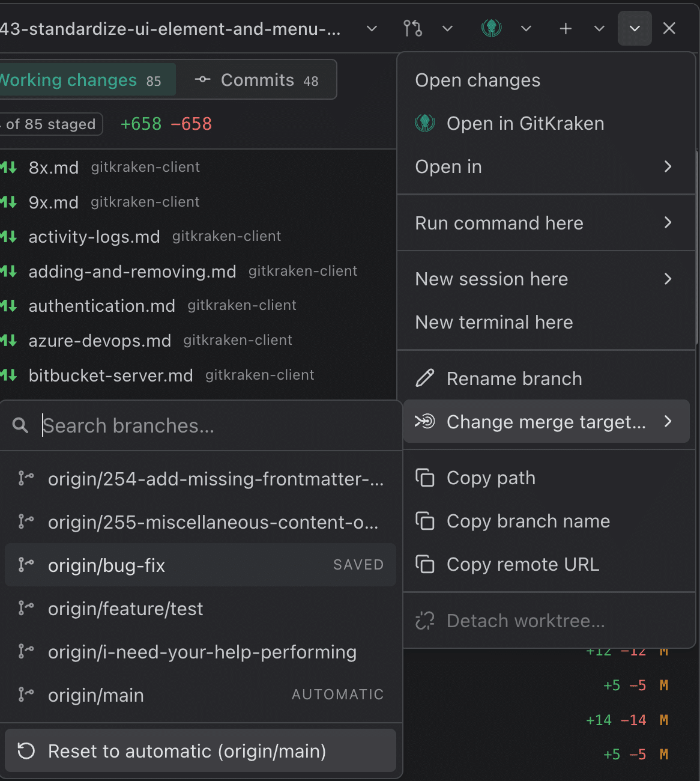Select the azure-devops.md file
This screenshot has height=781, width=700.
click(x=198, y=340)
